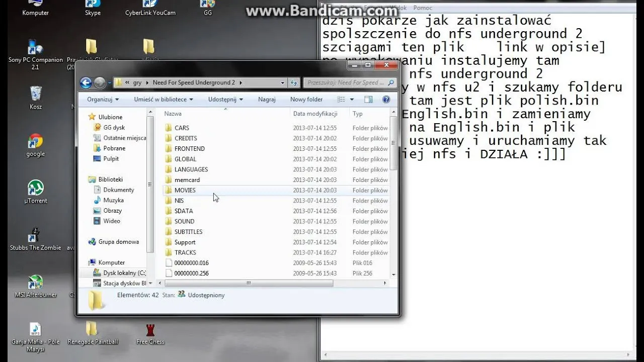Click the Explorer back arrow button
The width and height of the screenshot is (644, 362).
86,82
